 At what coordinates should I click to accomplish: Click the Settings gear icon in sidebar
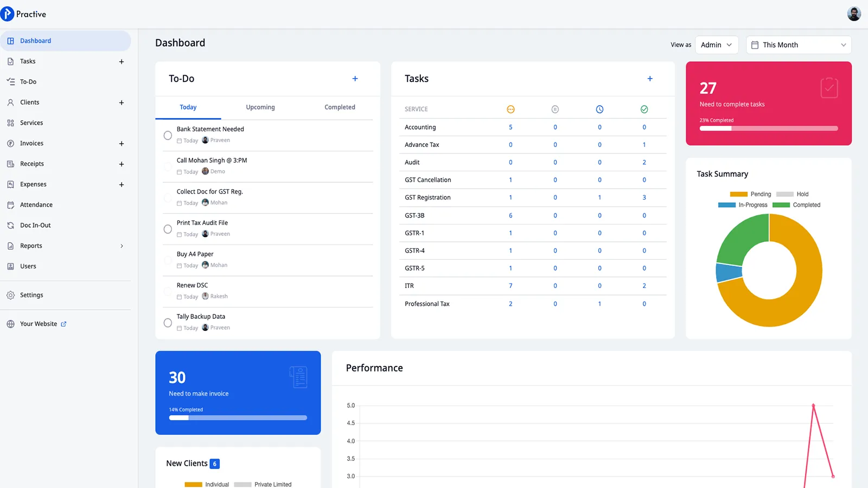10,296
